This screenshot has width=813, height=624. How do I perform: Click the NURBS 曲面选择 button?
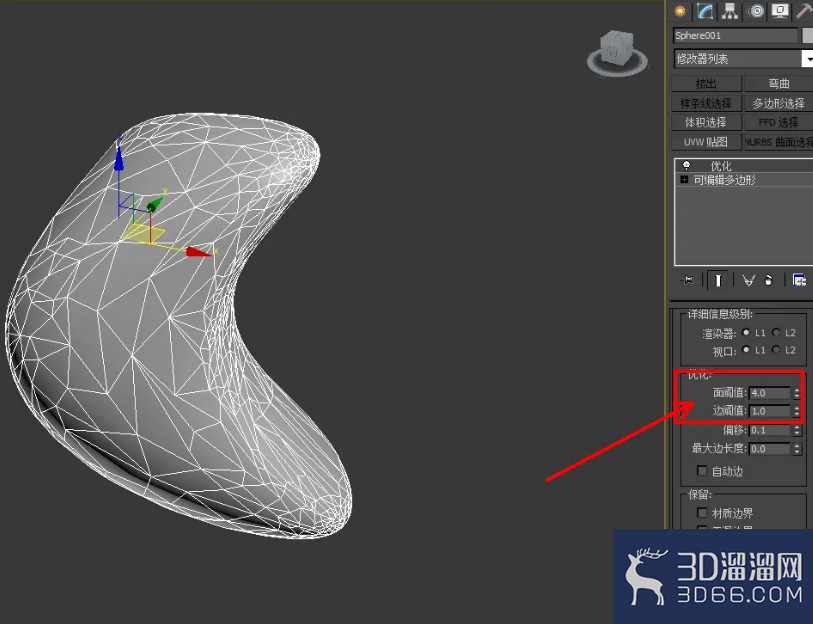coord(778,142)
